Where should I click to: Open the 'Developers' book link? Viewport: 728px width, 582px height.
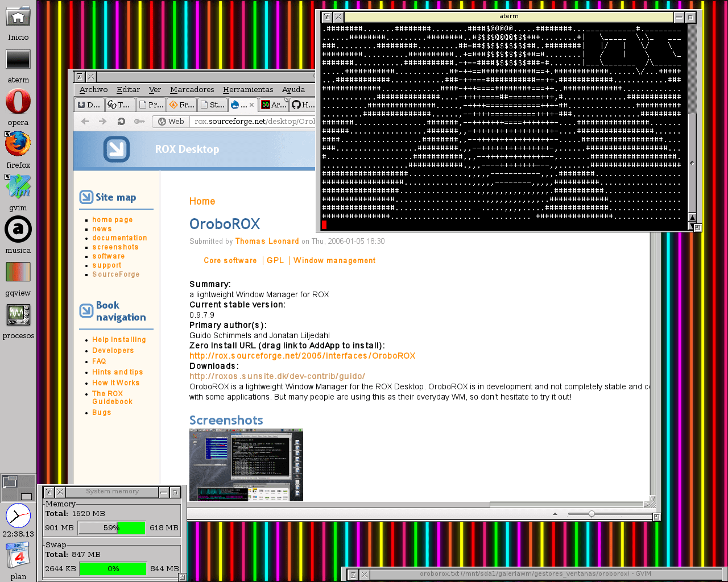pos(113,351)
